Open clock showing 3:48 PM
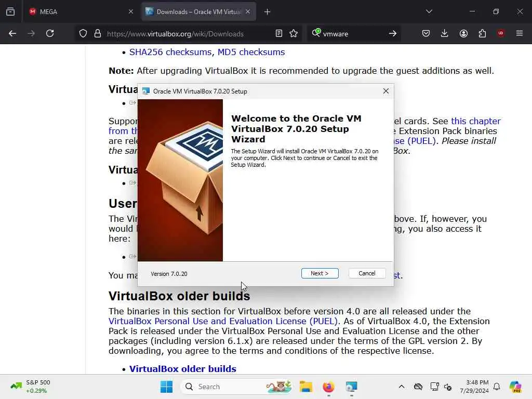 pyautogui.click(x=474, y=387)
